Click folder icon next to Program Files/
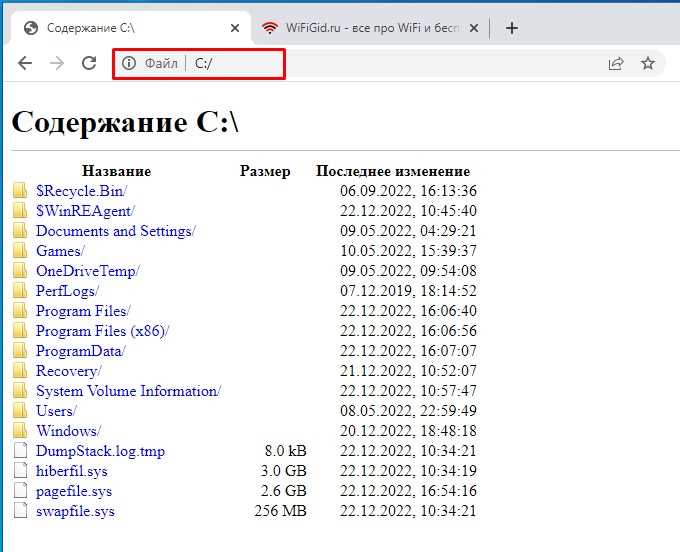The image size is (680, 552). pos(20,310)
